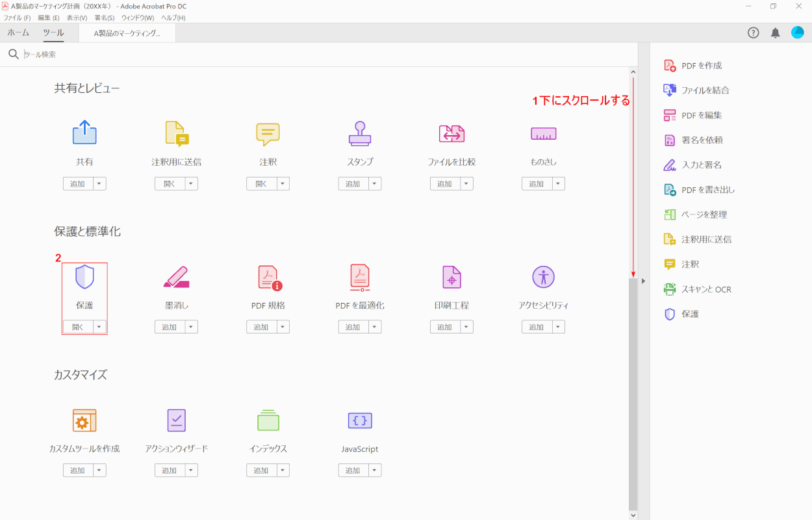Show notifications via the bell icon

point(775,33)
